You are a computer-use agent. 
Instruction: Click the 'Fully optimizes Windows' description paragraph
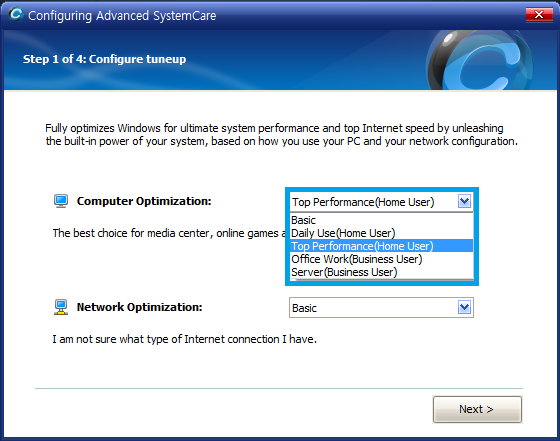(x=281, y=135)
